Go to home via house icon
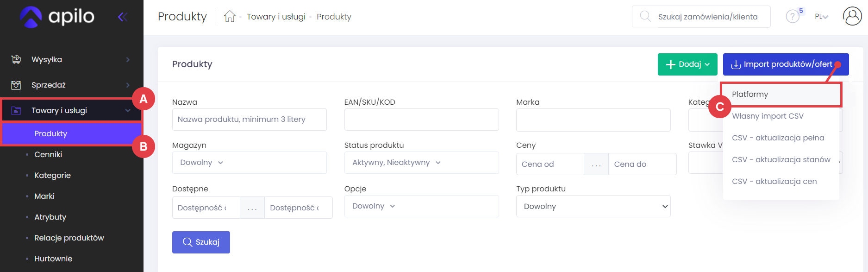Image resolution: width=868 pixels, height=272 pixels. pos(230,17)
